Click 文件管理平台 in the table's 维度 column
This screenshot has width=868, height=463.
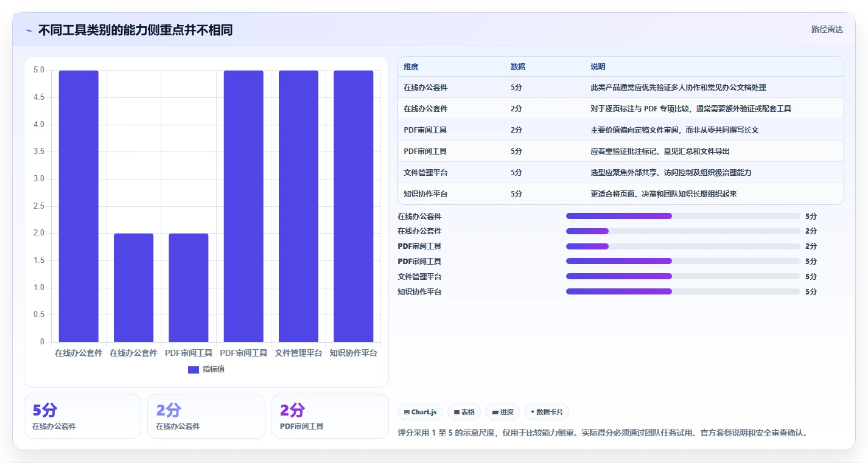(425, 173)
